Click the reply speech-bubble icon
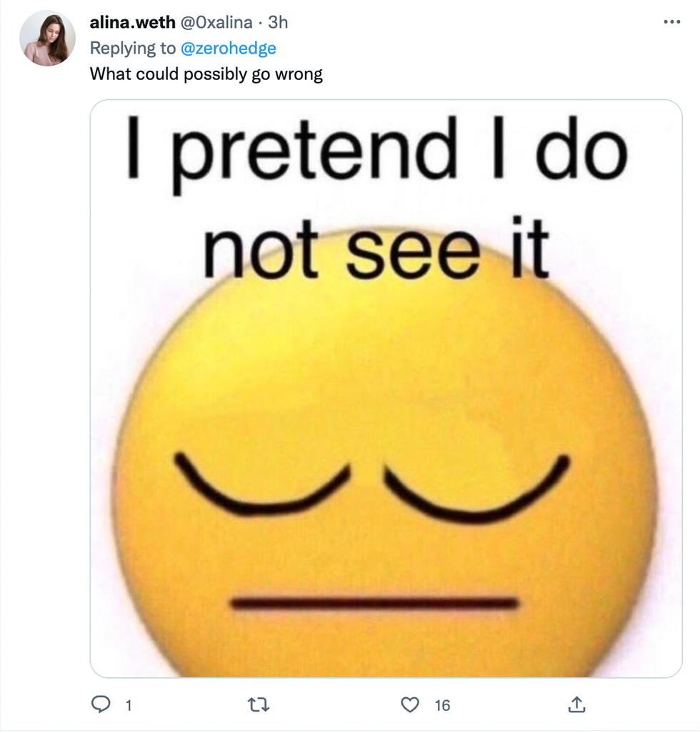 tap(101, 705)
